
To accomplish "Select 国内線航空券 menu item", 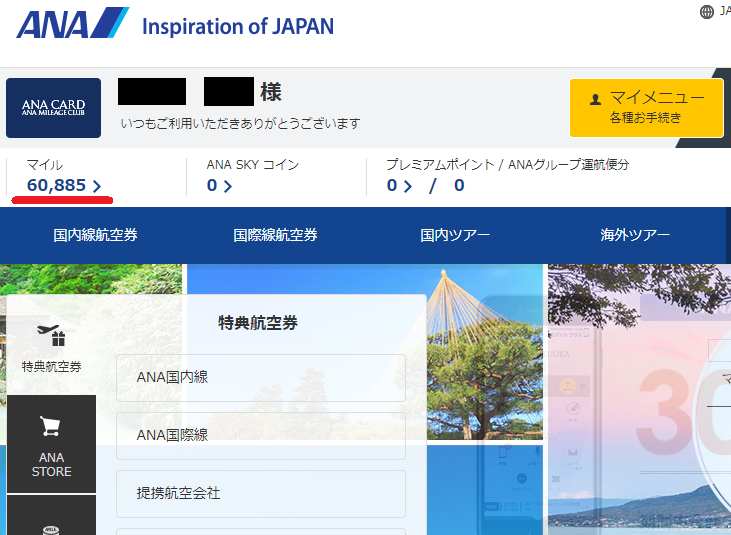I will tap(95, 235).
